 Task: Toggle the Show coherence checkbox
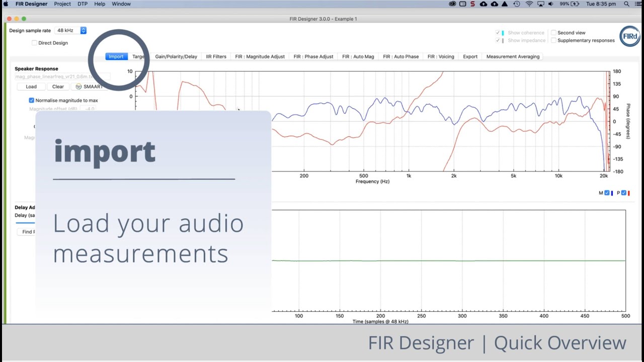498,33
